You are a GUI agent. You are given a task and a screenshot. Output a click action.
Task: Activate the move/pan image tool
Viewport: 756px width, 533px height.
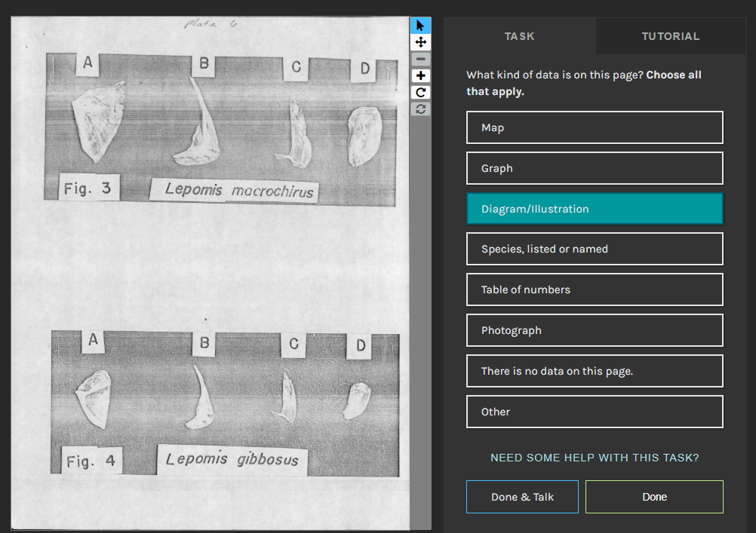(x=420, y=42)
